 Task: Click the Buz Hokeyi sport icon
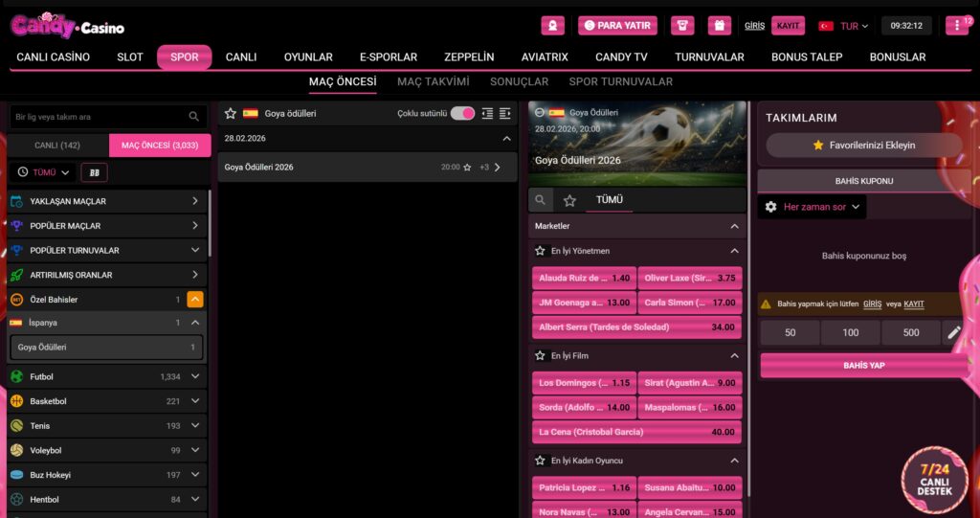[x=17, y=475]
